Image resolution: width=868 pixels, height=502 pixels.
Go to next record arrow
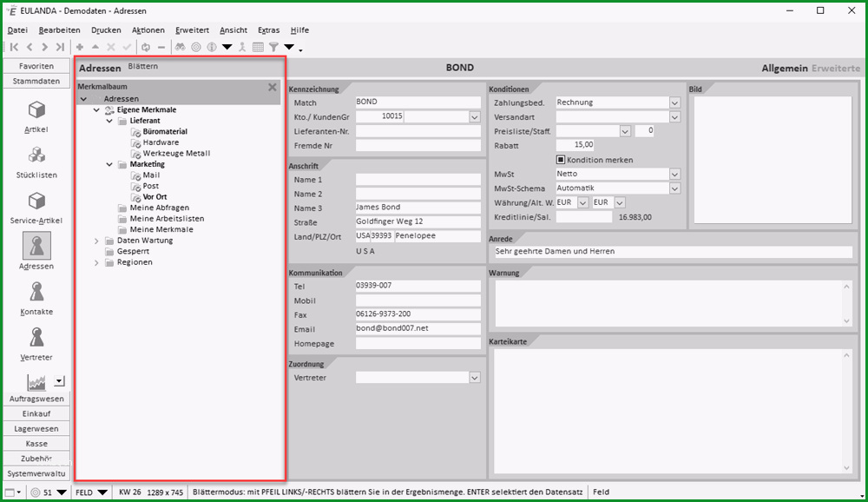point(45,47)
